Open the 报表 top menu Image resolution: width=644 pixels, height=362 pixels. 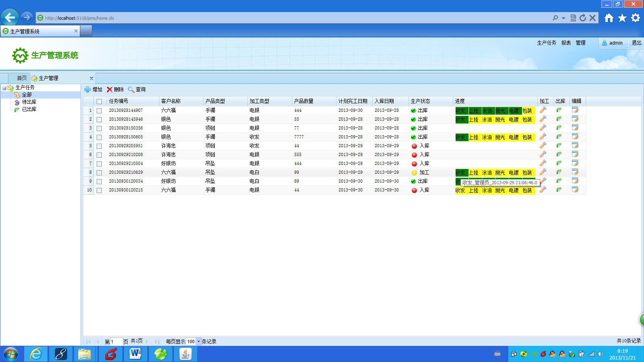(x=566, y=43)
